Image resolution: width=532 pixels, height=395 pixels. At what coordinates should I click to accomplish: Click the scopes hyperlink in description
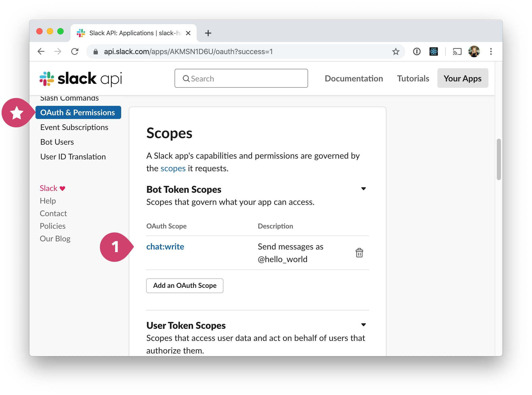click(172, 168)
